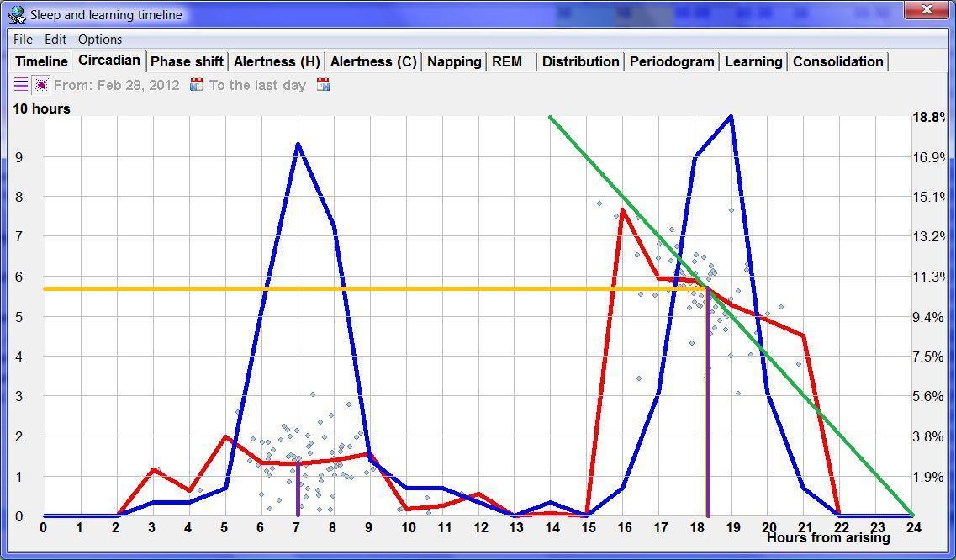Click calendar icon after To the last day
The height and width of the screenshot is (560, 956).
(x=323, y=85)
